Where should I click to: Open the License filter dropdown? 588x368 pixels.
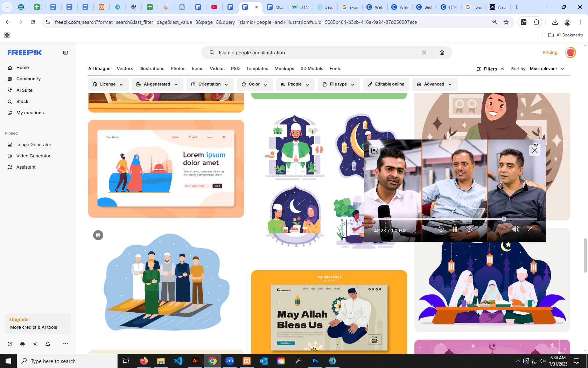click(x=108, y=84)
